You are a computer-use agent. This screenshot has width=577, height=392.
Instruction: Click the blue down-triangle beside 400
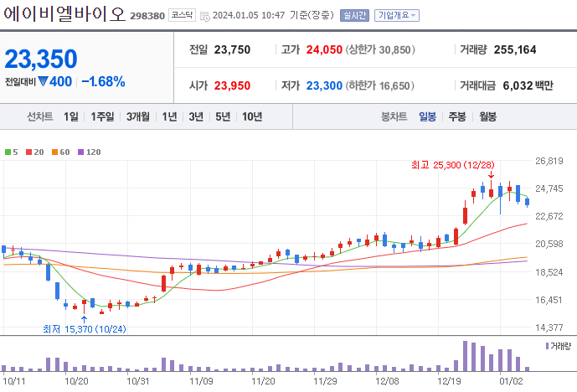coord(43,81)
